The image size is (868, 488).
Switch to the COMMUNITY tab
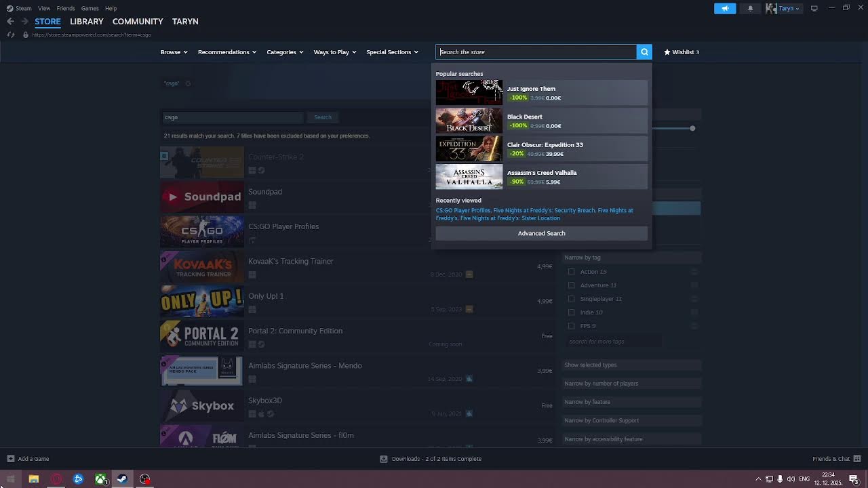(138, 22)
